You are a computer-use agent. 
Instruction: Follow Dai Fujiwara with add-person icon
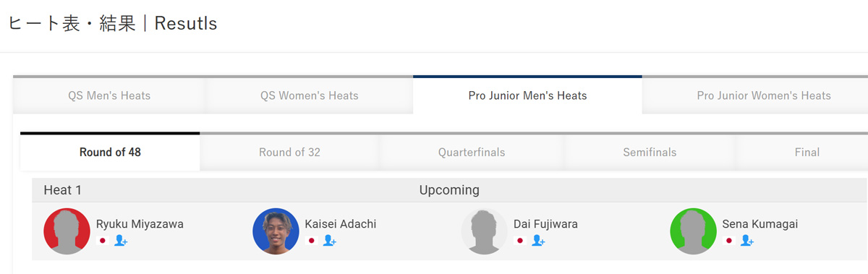click(537, 241)
